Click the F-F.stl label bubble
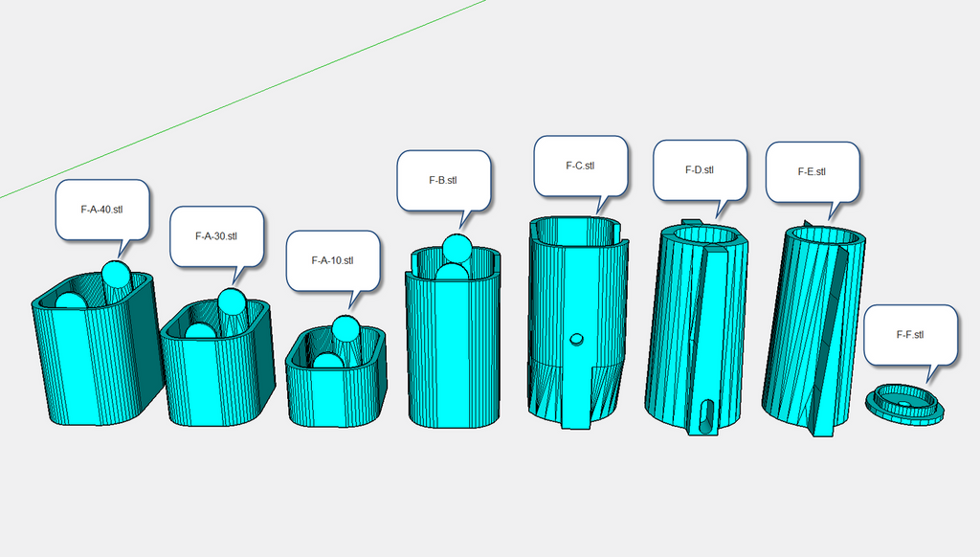 (x=911, y=335)
